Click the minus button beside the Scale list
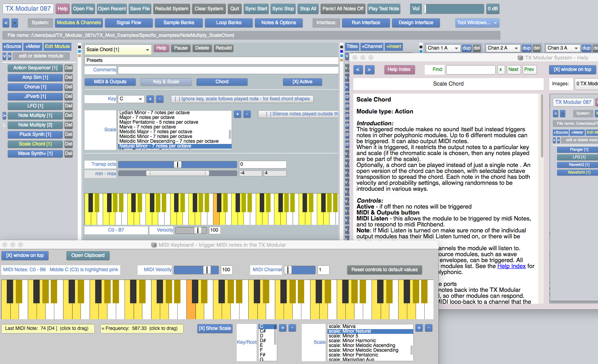This screenshot has height=364, width=598. [247, 114]
